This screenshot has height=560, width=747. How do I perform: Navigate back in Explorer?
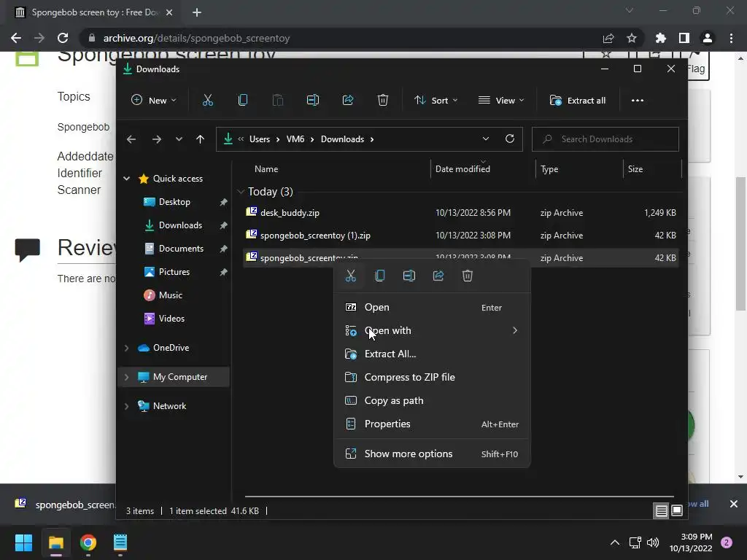131,139
